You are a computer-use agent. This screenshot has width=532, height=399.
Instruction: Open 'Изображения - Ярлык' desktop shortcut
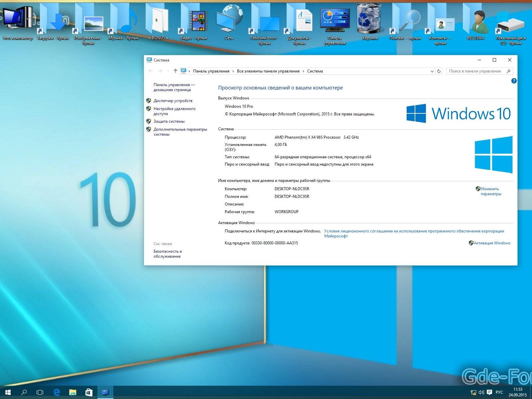[88, 24]
